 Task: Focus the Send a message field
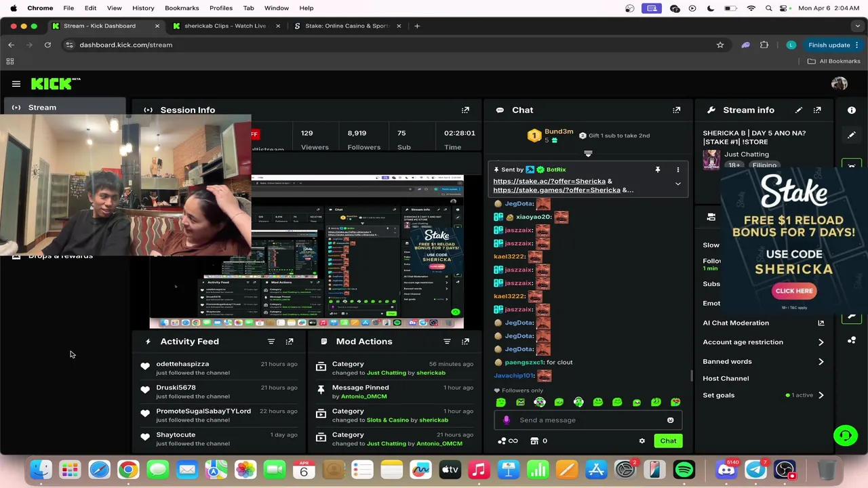[x=588, y=420]
